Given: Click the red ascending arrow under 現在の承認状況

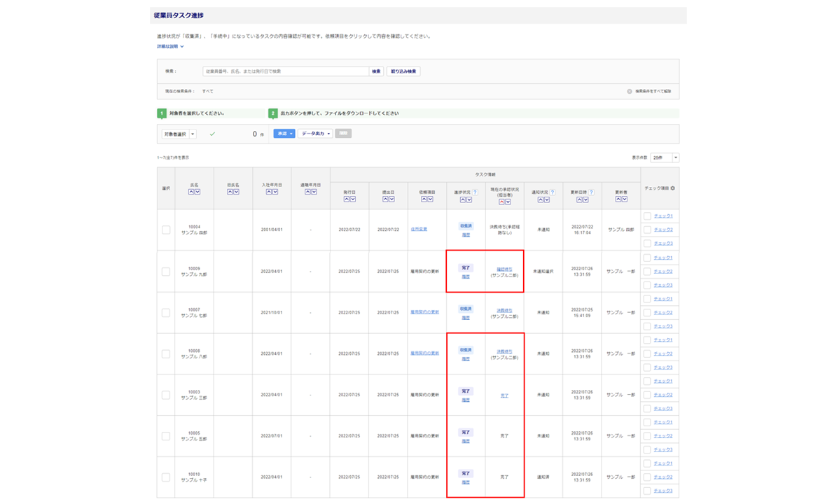Looking at the screenshot, I should (501, 202).
